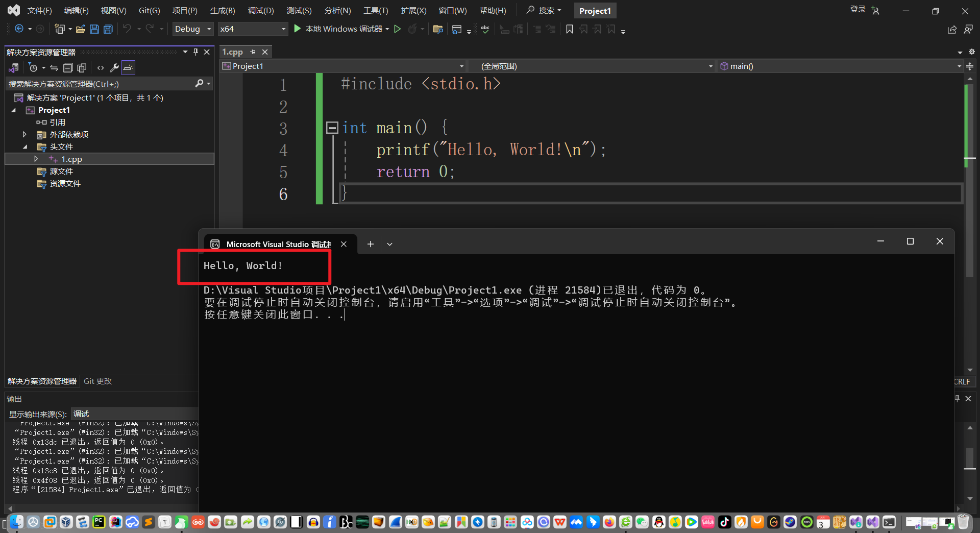Open the Project1 scope dropdown in the editor

[x=343, y=66]
